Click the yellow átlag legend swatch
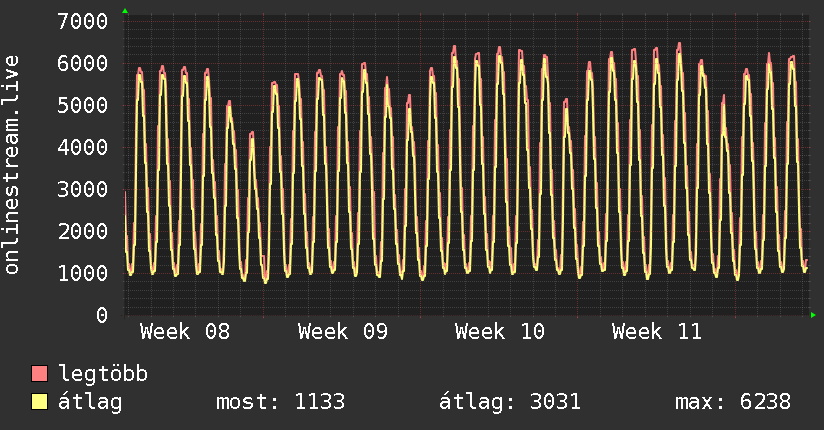 click(40, 402)
